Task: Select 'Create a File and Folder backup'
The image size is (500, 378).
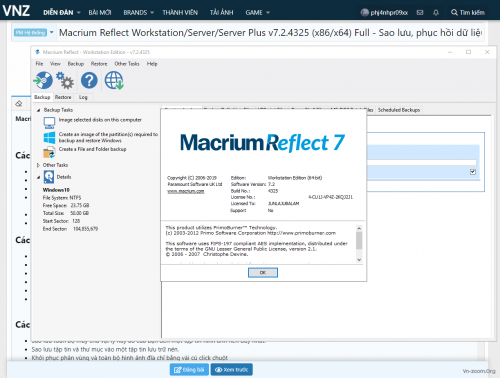Action: [92, 149]
